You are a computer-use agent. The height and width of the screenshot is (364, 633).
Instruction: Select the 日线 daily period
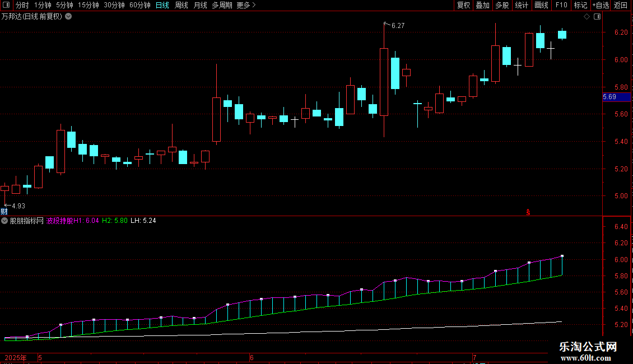[162, 5]
